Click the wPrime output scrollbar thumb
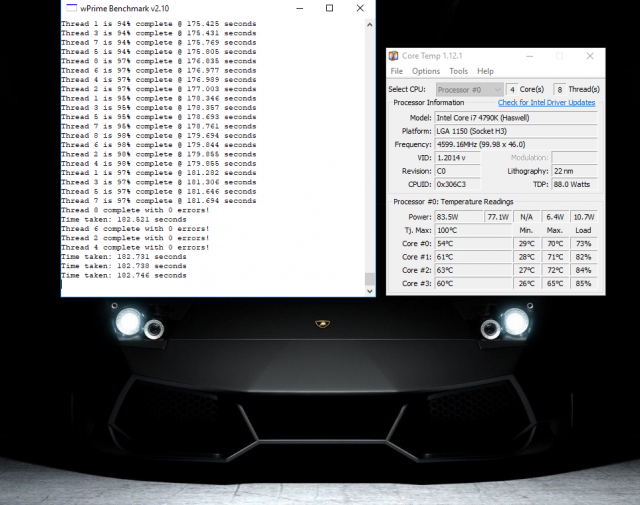 (370, 279)
